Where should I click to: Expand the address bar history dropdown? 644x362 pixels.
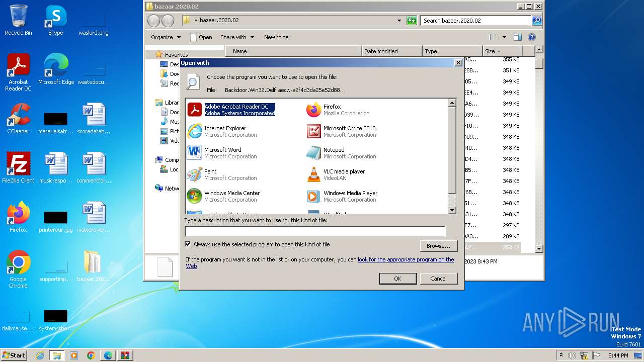click(399, 21)
